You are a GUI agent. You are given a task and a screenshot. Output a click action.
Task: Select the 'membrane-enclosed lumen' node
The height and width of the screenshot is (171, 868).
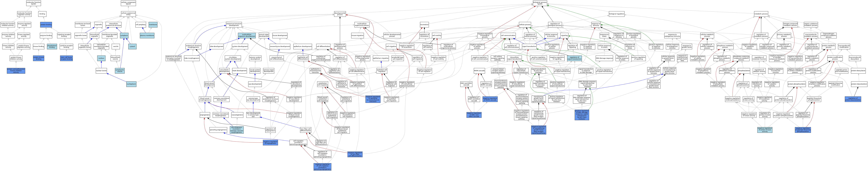pyautogui.click(x=83, y=25)
